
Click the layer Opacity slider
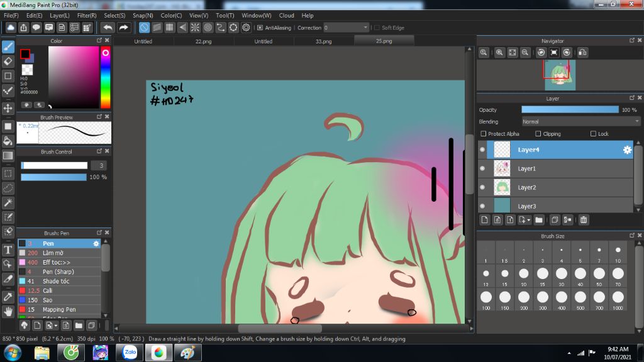[570, 109]
